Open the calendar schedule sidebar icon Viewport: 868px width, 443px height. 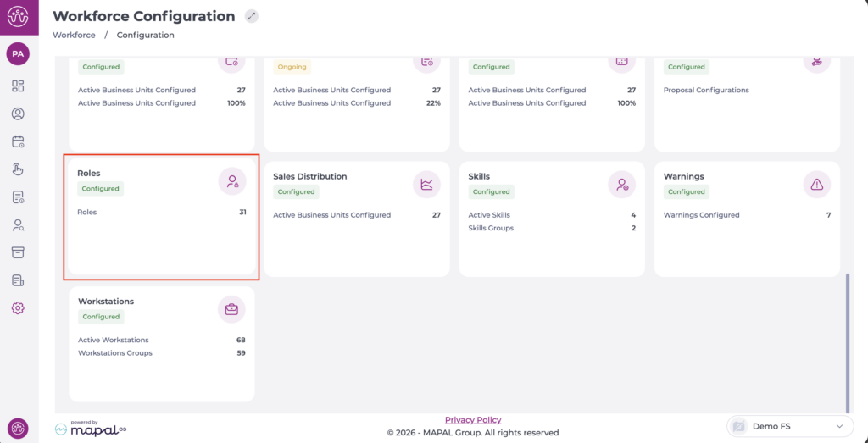click(18, 141)
